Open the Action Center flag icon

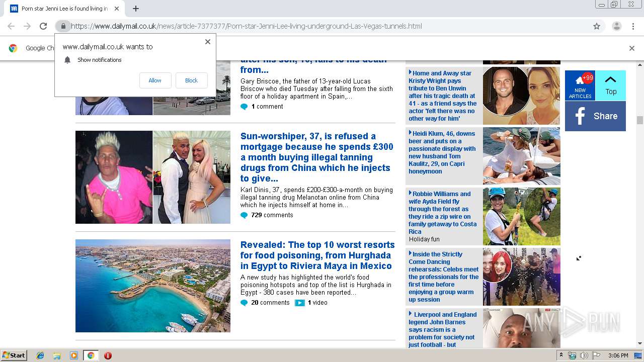click(596, 355)
